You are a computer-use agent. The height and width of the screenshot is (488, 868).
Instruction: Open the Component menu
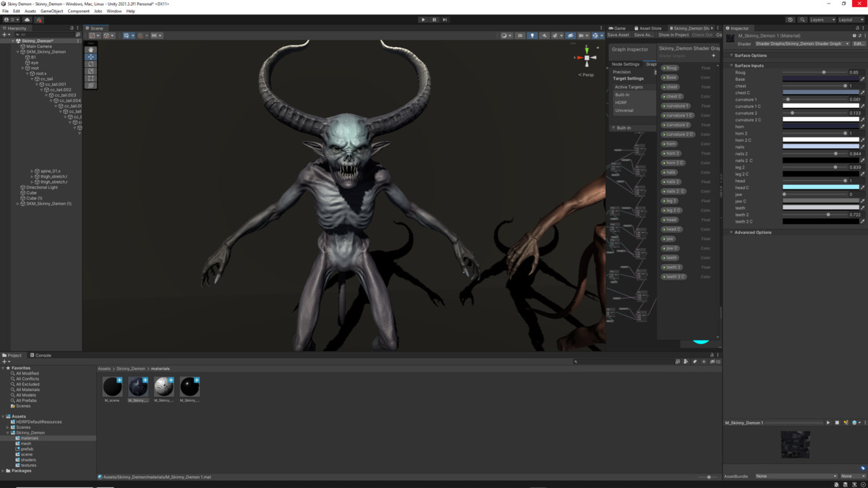coord(79,12)
